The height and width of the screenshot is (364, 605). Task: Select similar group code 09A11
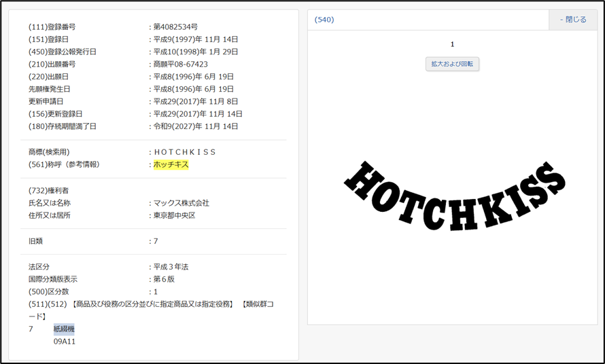[x=65, y=342]
